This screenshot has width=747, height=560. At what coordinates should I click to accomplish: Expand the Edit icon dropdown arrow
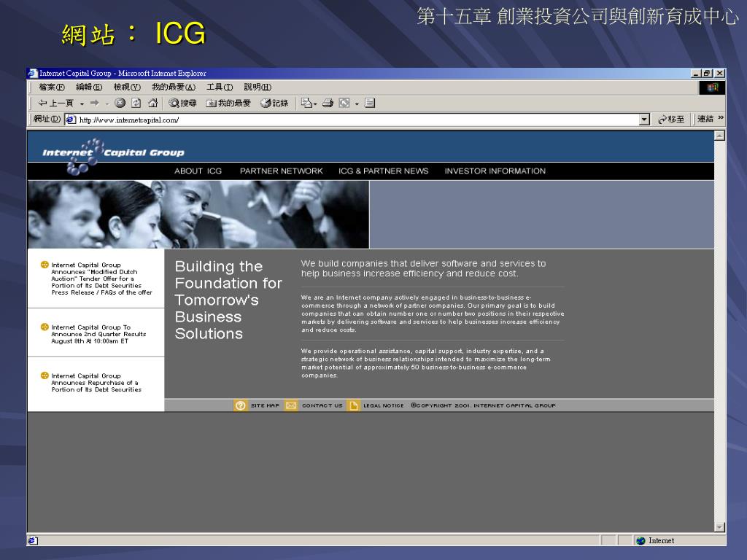356,104
